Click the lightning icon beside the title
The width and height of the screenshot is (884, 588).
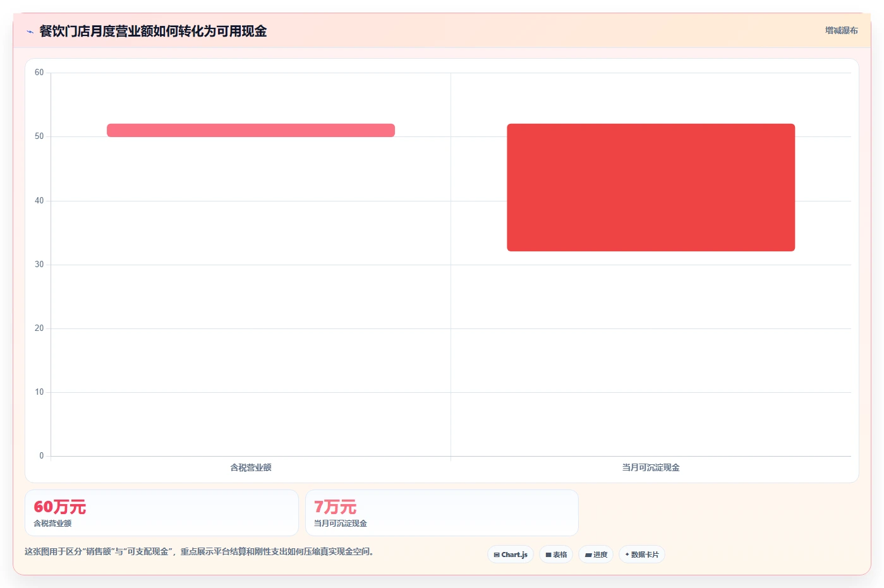point(30,32)
